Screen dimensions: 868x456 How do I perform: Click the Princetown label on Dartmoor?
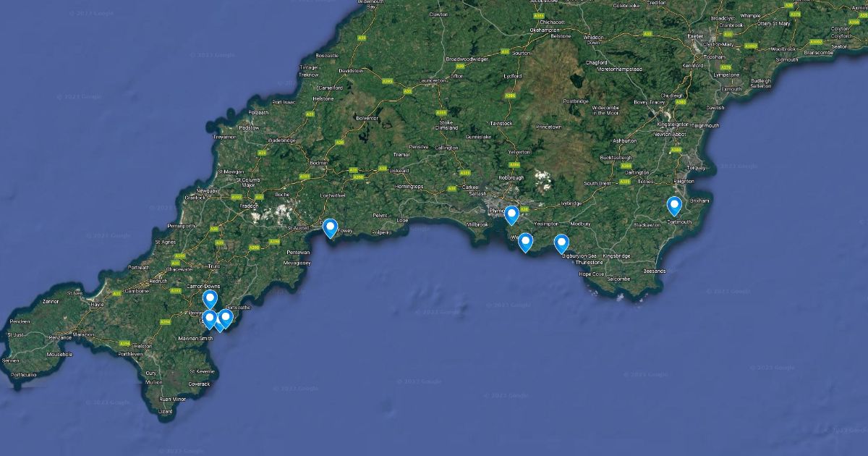click(548, 127)
